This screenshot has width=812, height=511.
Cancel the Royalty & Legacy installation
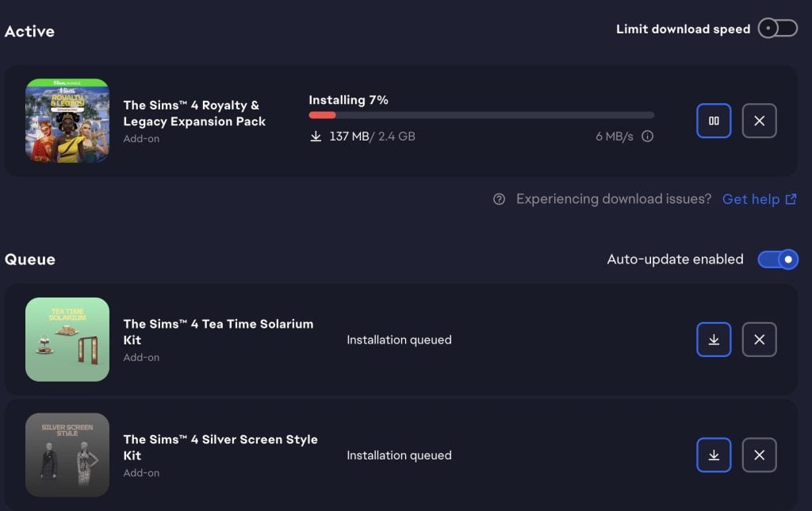pos(759,121)
